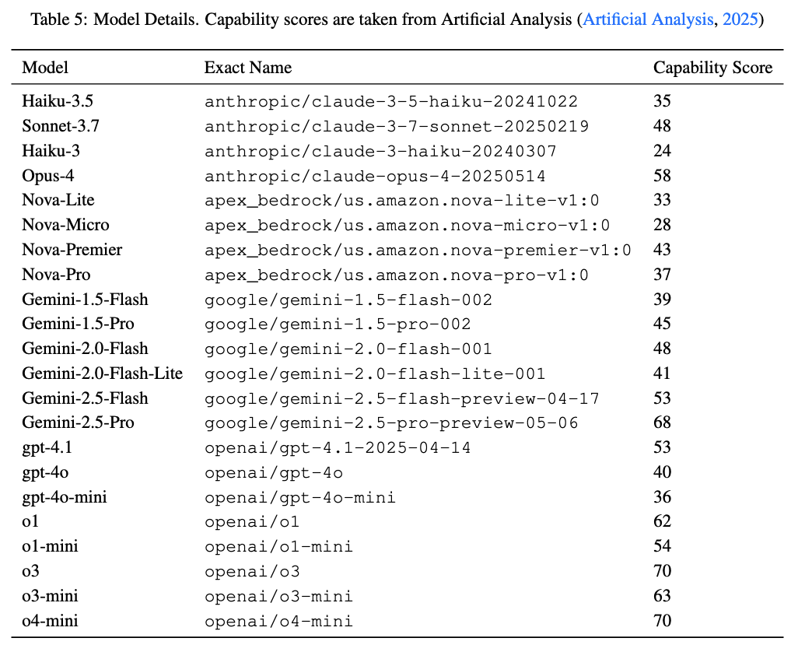Select apex_bedrock/us.amazon.nova-micro-v1:0 identifier

[407, 226]
